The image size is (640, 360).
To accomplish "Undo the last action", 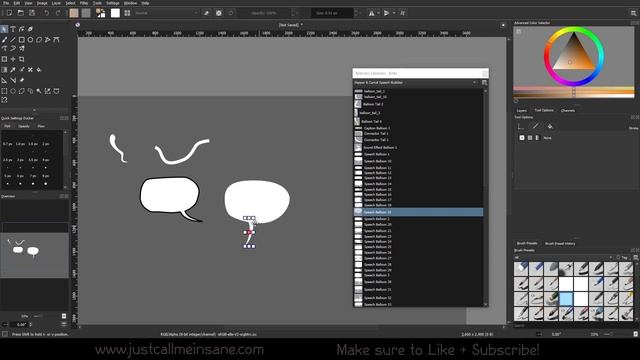I will (47, 13).
